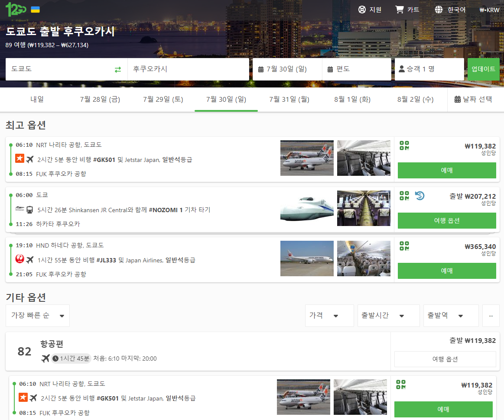
Task: Click the globe language icon
Action: pos(439,10)
